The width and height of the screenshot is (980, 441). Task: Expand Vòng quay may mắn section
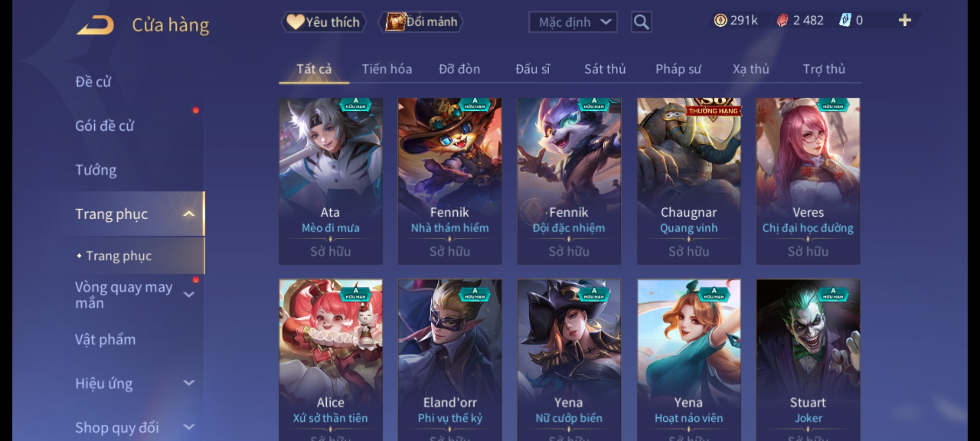pos(189,295)
